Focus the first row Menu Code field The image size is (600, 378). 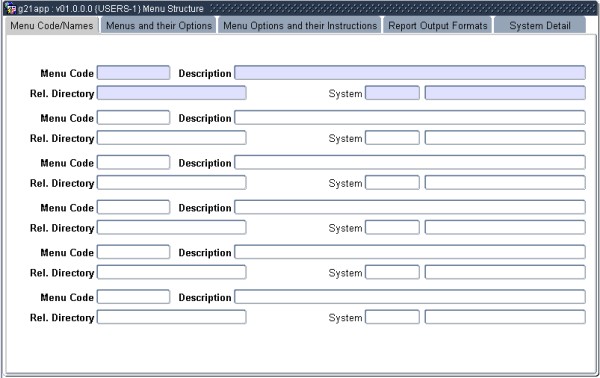(x=134, y=73)
